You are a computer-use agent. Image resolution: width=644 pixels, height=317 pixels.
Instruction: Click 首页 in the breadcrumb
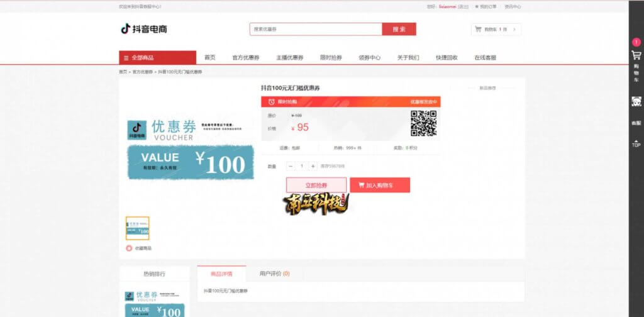(x=123, y=72)
